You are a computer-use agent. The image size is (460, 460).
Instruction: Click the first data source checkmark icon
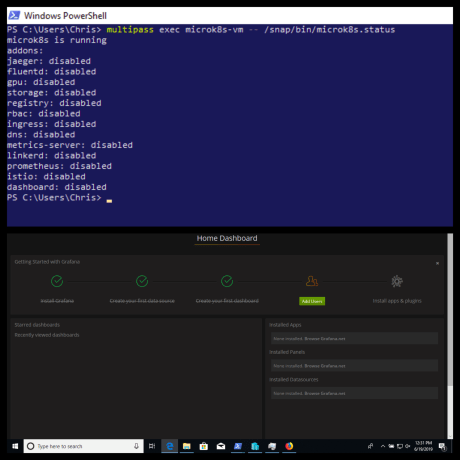142,281
